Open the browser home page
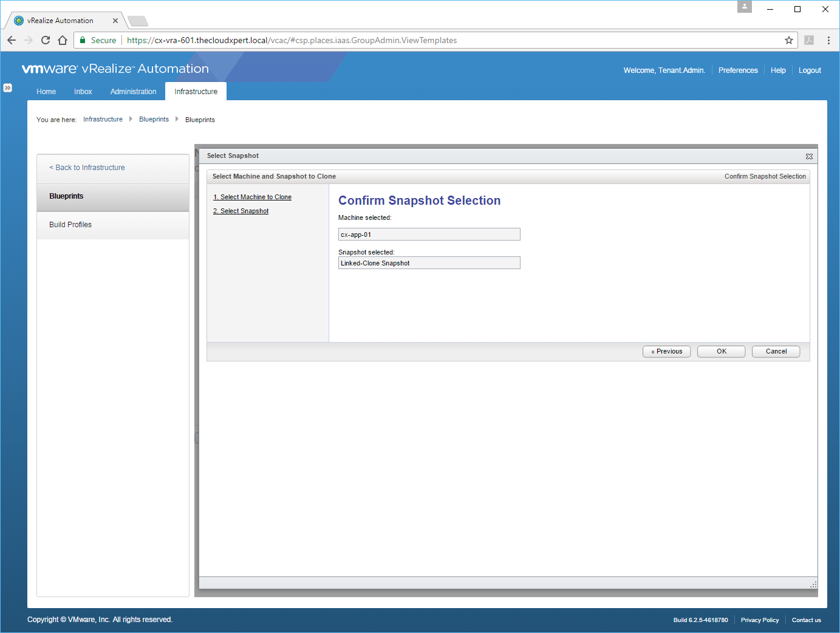840x633 pixels. [63, 40]
